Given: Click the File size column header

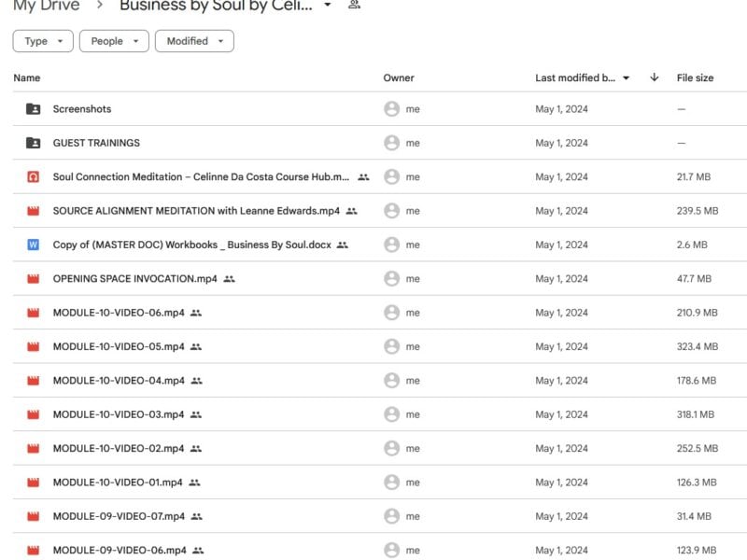Looking at the screenshot, I should click(x=695, y=77).
